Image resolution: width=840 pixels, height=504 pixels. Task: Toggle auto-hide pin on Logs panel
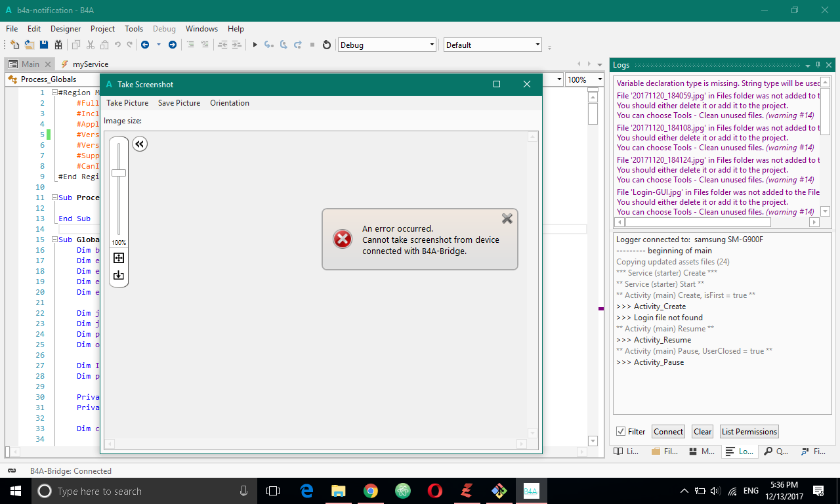pyautogui.click(x=818, y=65)
